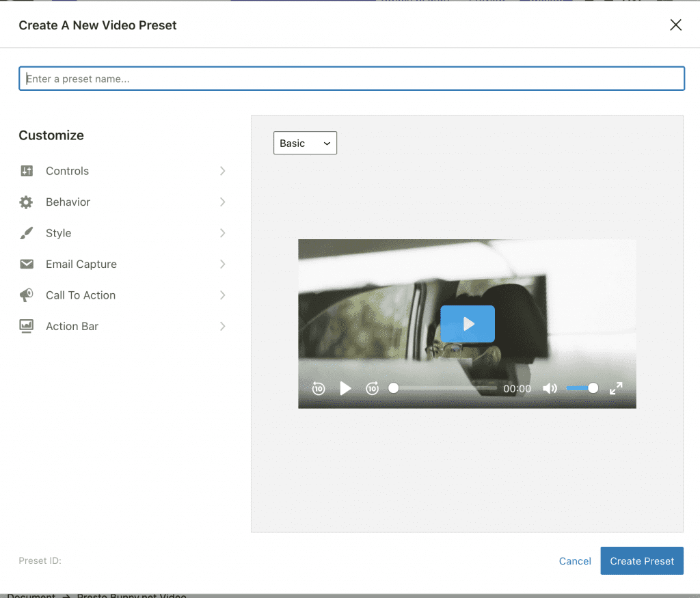Expand the Call To Action chevron

(x=222, y=295)
